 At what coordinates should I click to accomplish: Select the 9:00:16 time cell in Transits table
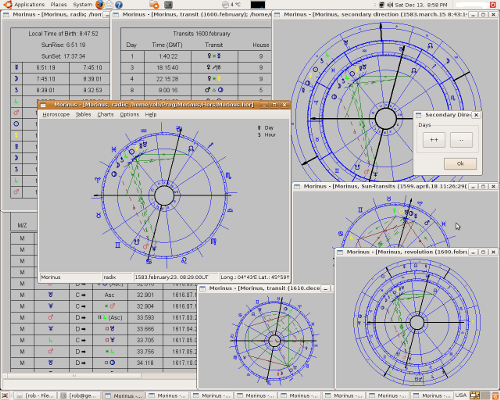(x=168, y=90)
